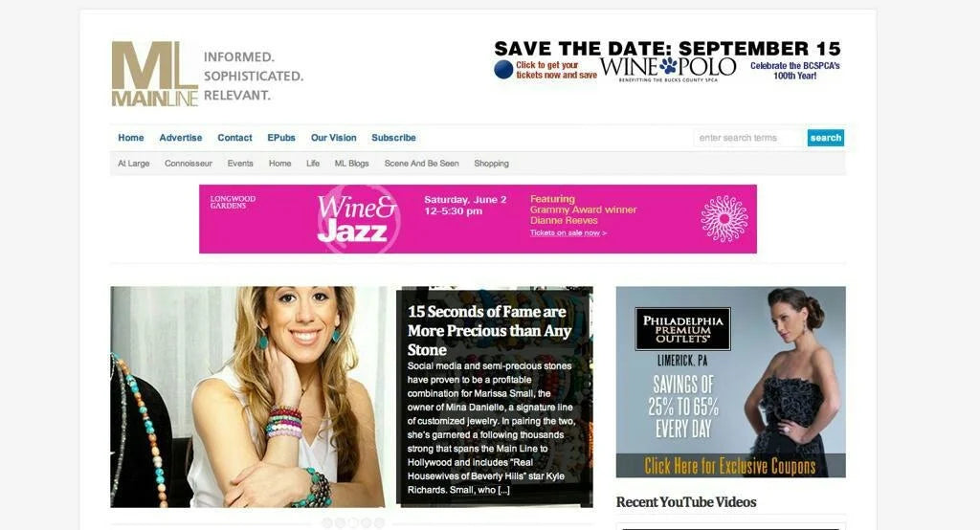Click the Philadelphia Premium Outlets logo box
This screenshot has height=530, width=980.
(682, 328)
